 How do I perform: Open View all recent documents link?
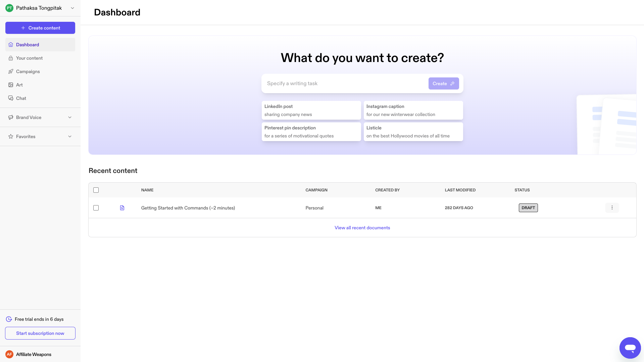pos(362,228)
